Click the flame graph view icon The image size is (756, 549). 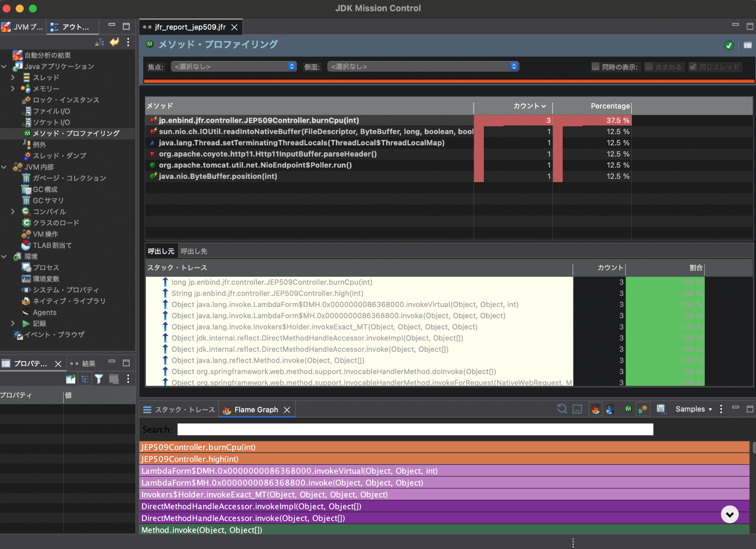coord(596,410)
